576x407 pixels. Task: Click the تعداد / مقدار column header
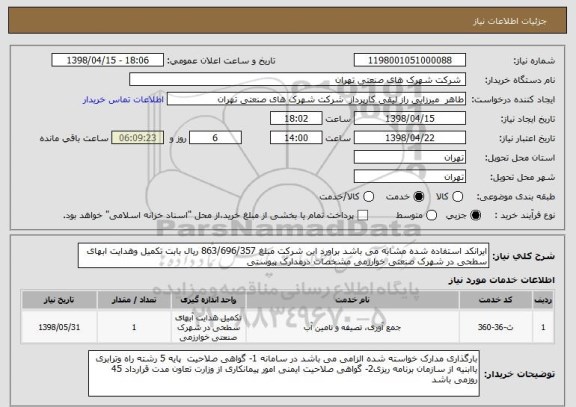pos(134,300)
